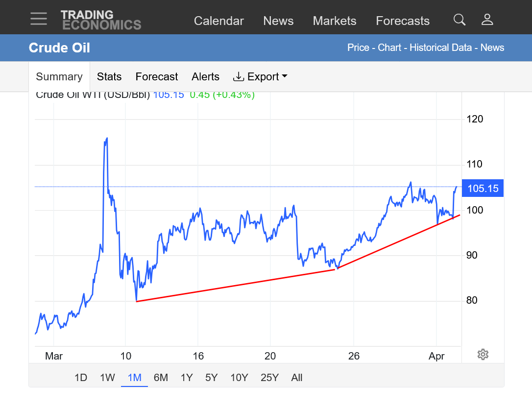The image size is (532, 408).
Task: Open the hamburger navigation menu
Action: click(39, 19)
